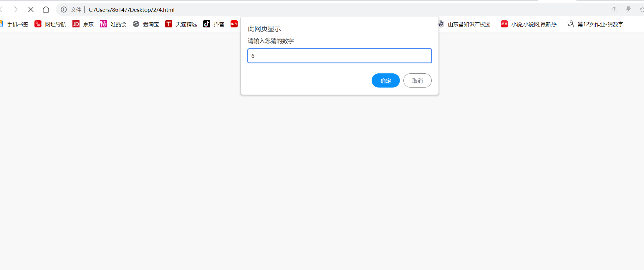This screenshot has height=270, width=644.
Task: Open the 山东省知识产权远... bookmark
Action: (x=466, y=24)
